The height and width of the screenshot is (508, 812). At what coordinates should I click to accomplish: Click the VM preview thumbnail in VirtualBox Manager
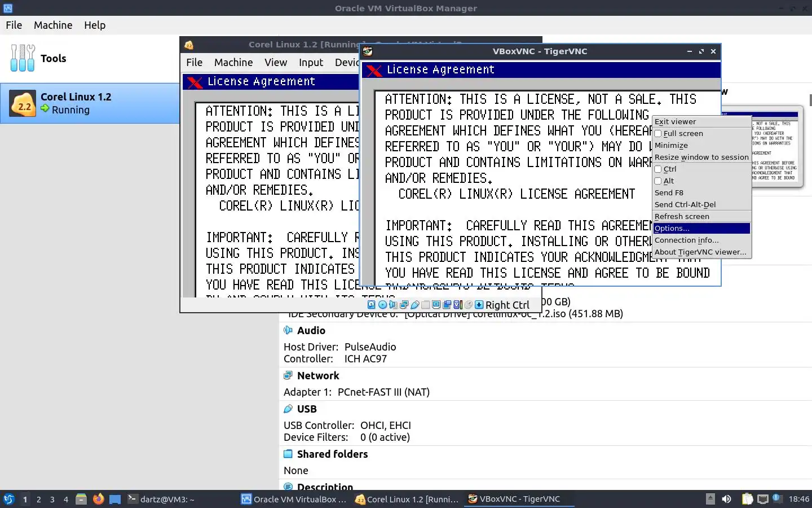pos(776,147)
